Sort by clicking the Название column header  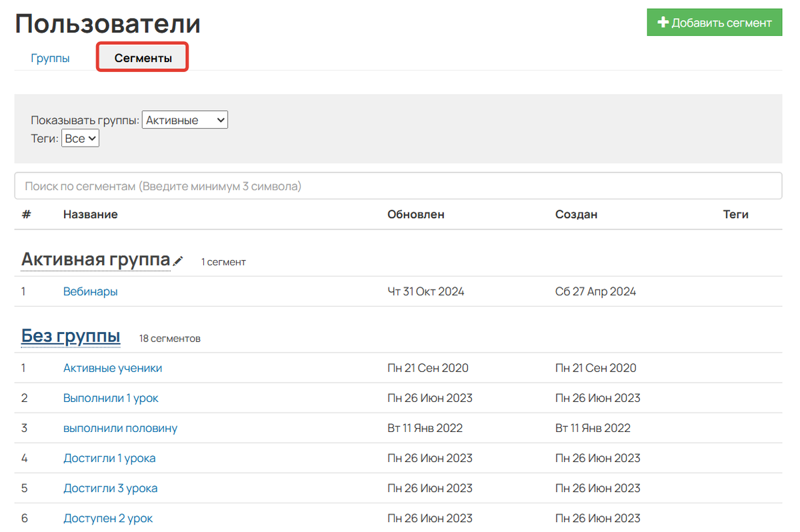pyautogui.click(x=91, y=214)
